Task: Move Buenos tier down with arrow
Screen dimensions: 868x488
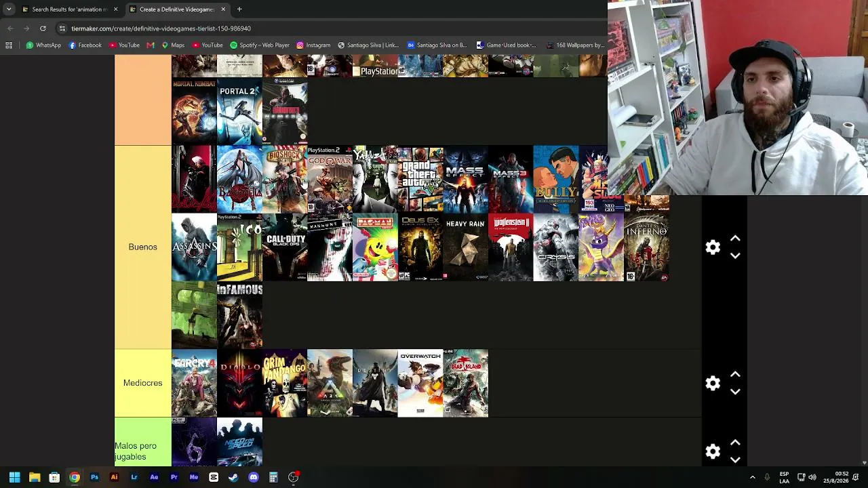Action: pyautogui.click(x=735, y=256)
